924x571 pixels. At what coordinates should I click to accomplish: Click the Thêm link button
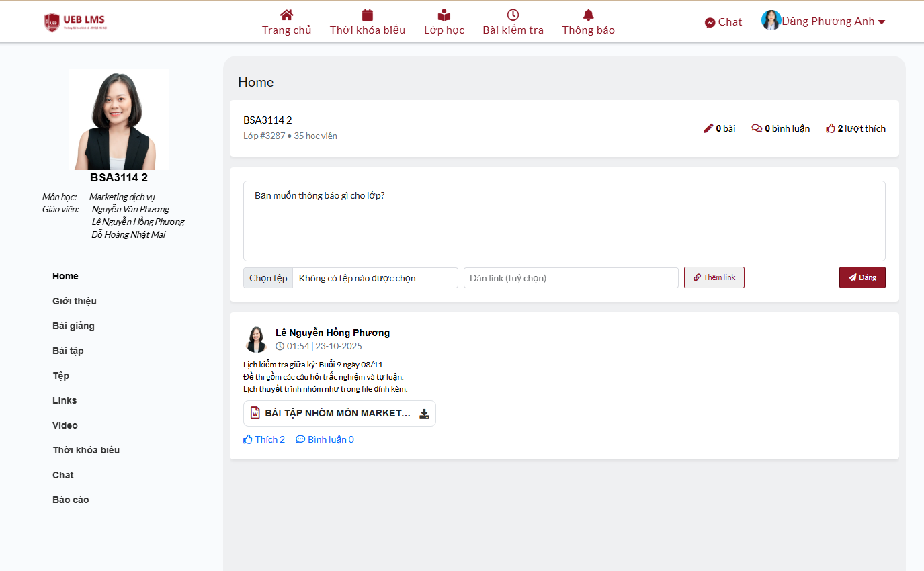(x=714, y=277)
